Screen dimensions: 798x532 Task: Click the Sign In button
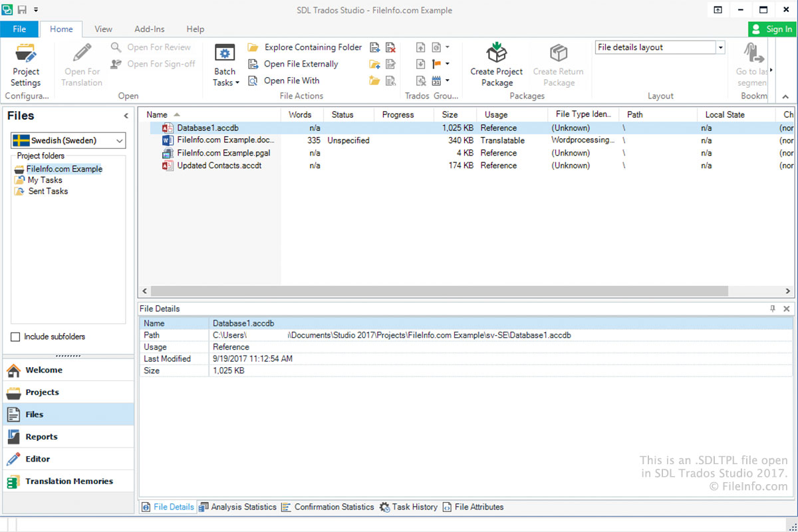[772, 29]
